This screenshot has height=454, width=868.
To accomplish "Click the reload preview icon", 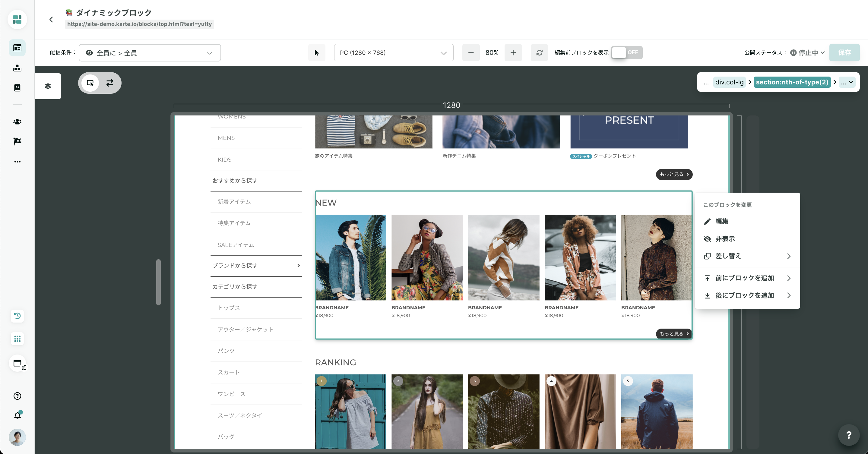I will click(539, 52).
